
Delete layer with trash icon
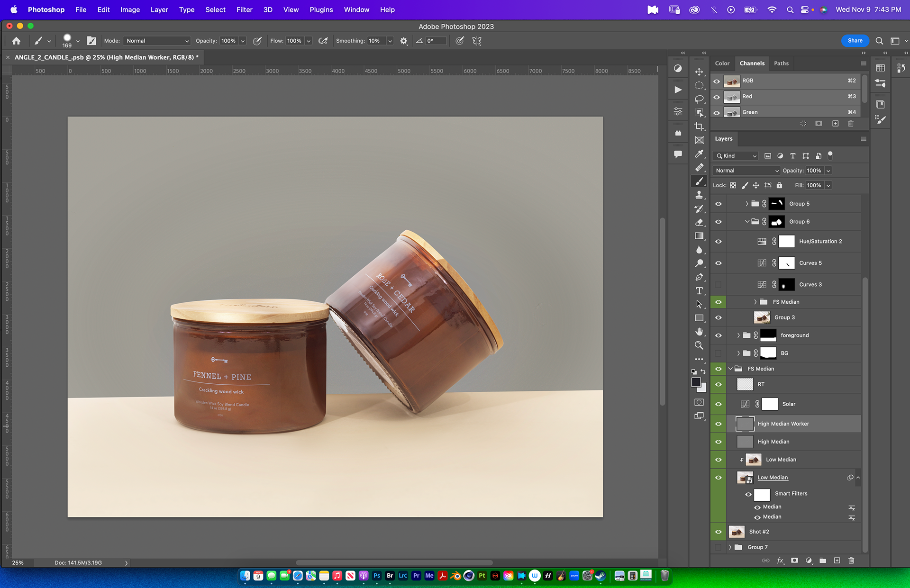point(851,561)
